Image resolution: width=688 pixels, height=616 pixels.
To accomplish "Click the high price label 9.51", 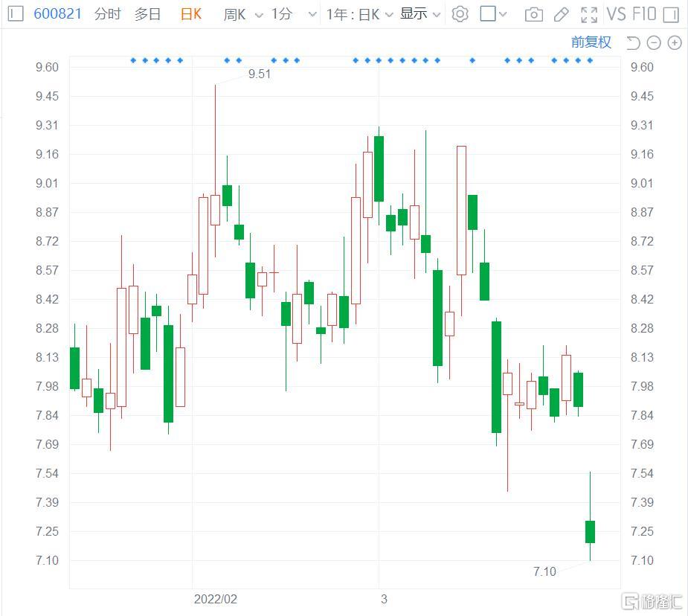I will [x=260, y=74].
